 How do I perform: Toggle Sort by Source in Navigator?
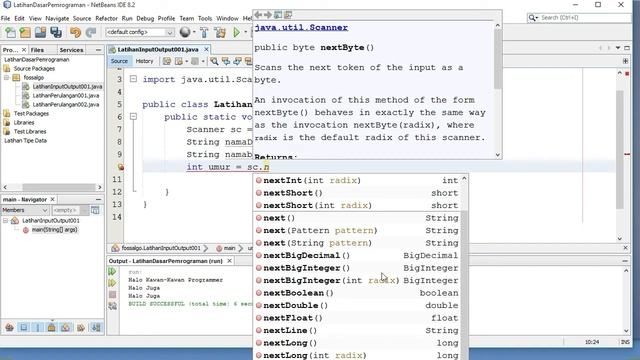(96, 327)
